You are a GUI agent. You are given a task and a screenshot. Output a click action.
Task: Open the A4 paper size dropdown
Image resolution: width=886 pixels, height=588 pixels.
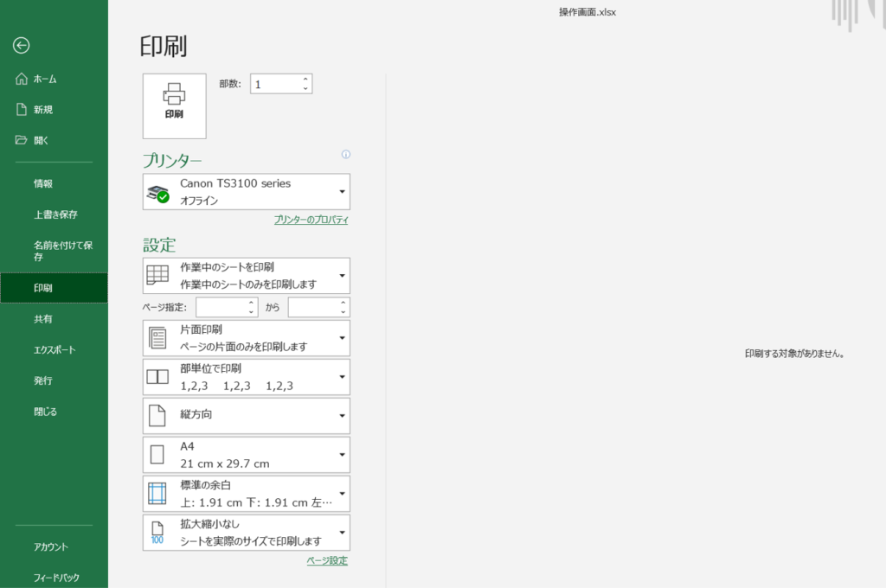(x=343, y=455)
